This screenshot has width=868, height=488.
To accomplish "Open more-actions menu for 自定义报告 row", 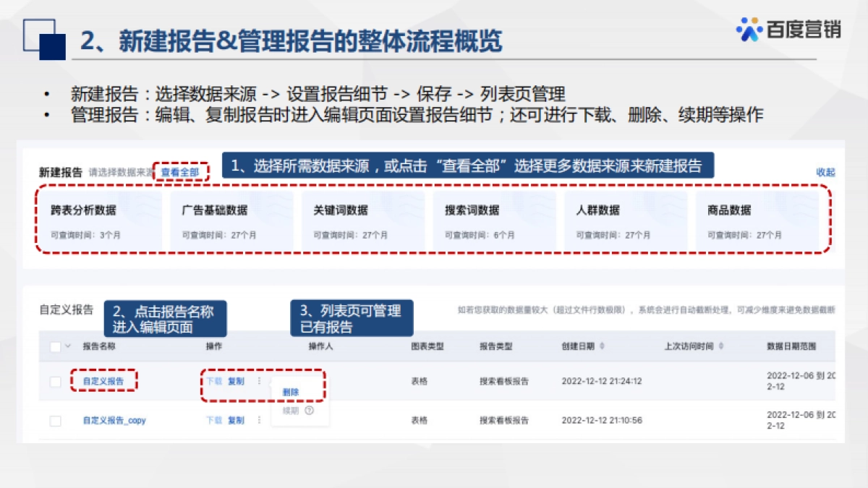I will tap(259, 381).
